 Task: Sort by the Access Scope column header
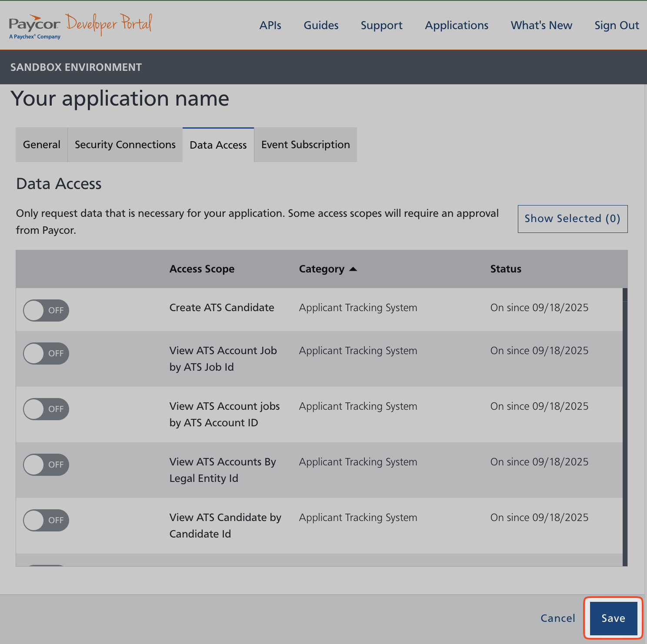(202, 269)
